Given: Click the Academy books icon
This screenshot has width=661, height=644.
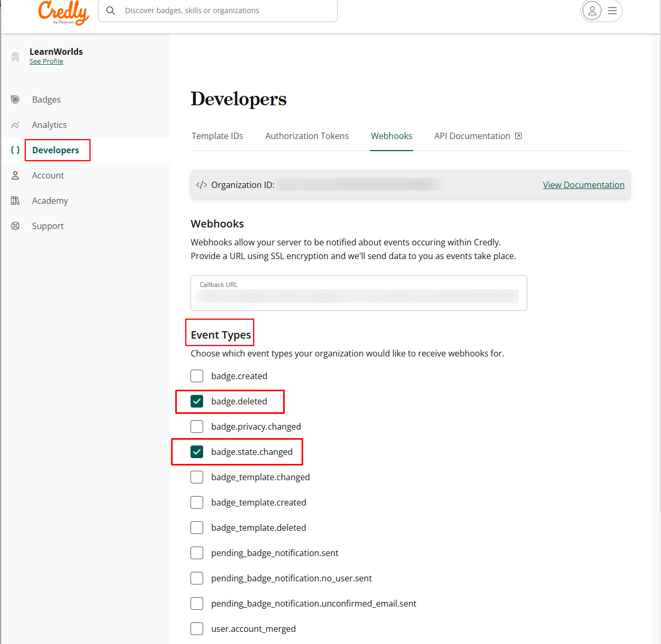Looking at the screenshot, I should [15, 201].
